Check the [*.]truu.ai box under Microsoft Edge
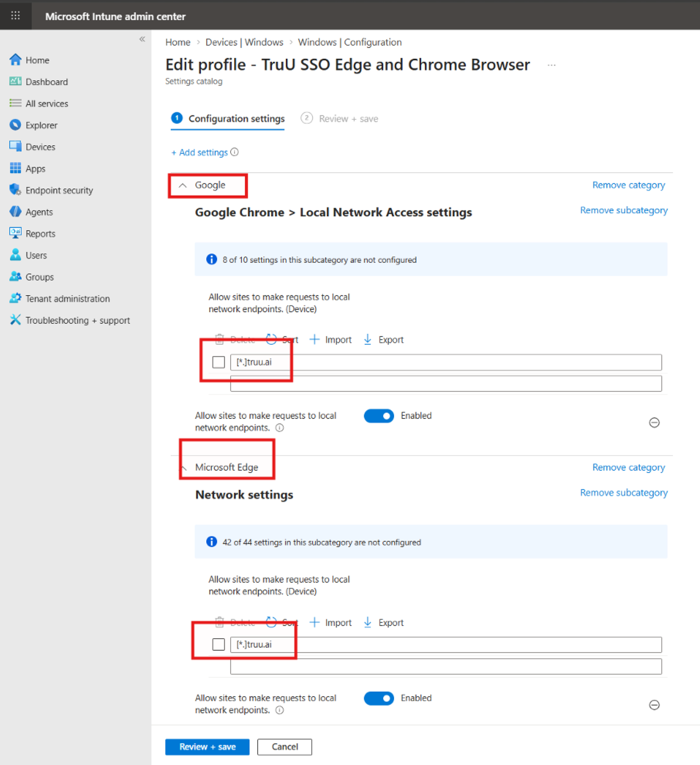 coord(219,644)
